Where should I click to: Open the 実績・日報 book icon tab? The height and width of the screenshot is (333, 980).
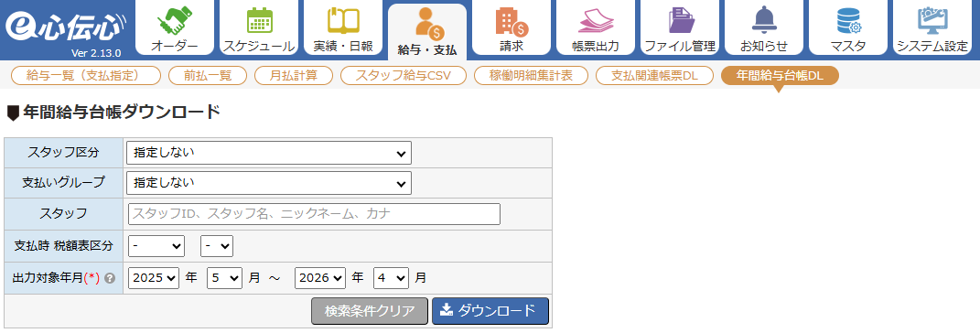(x=343, y=27)
